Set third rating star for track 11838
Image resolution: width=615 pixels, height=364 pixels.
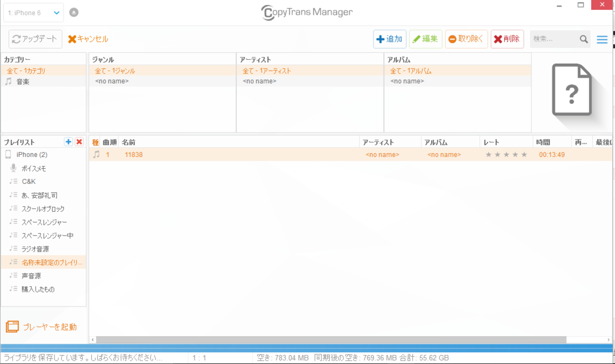(506, 155)
